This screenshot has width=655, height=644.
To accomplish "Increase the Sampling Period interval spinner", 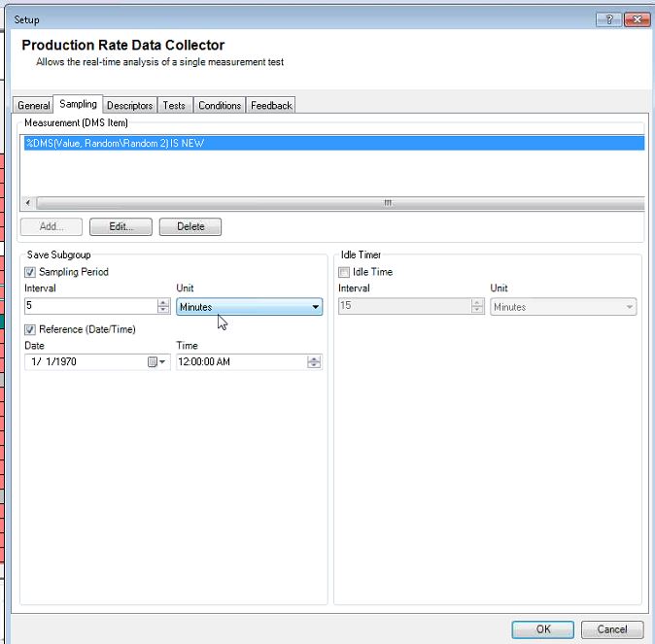I will coord(162,302).
